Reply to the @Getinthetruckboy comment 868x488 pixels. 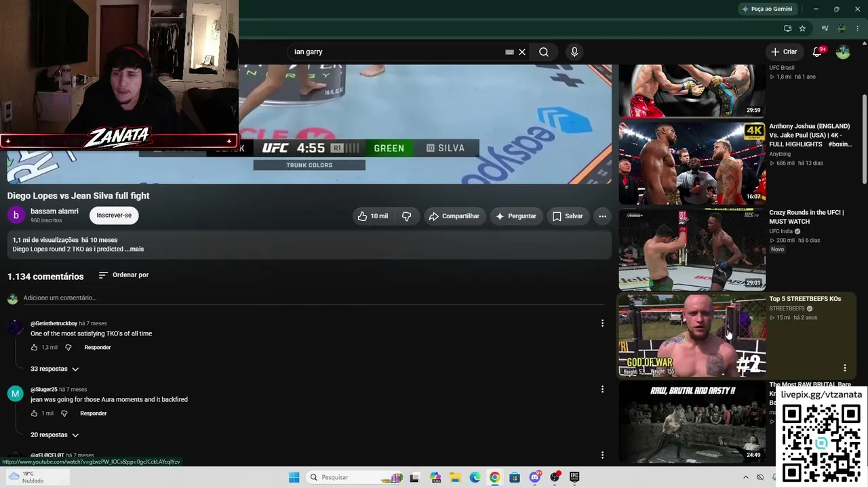tap(98, 348)
